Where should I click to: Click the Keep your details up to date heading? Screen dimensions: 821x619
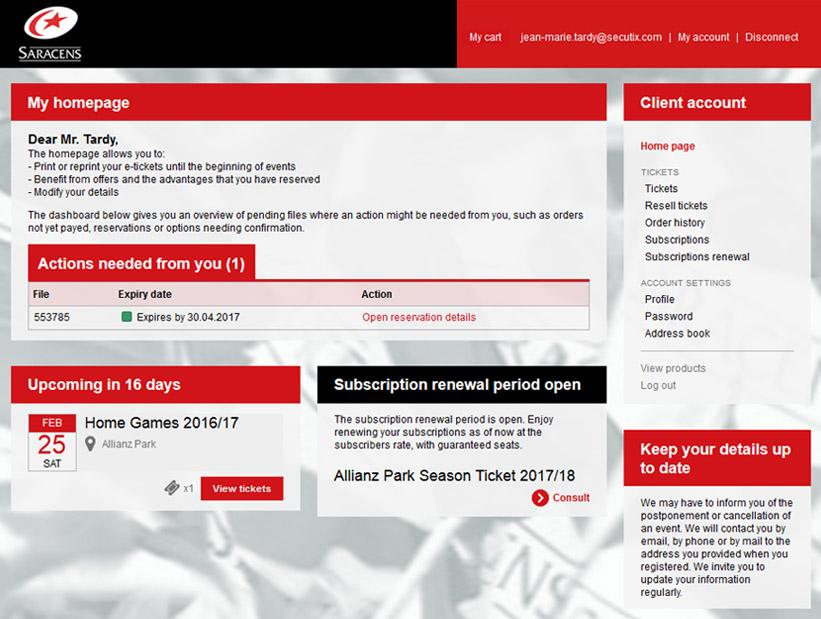(x=715, y=458)
